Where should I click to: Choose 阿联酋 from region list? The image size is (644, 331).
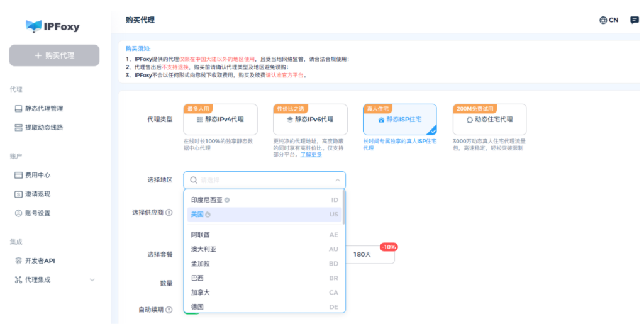click(x=265, y=235)
